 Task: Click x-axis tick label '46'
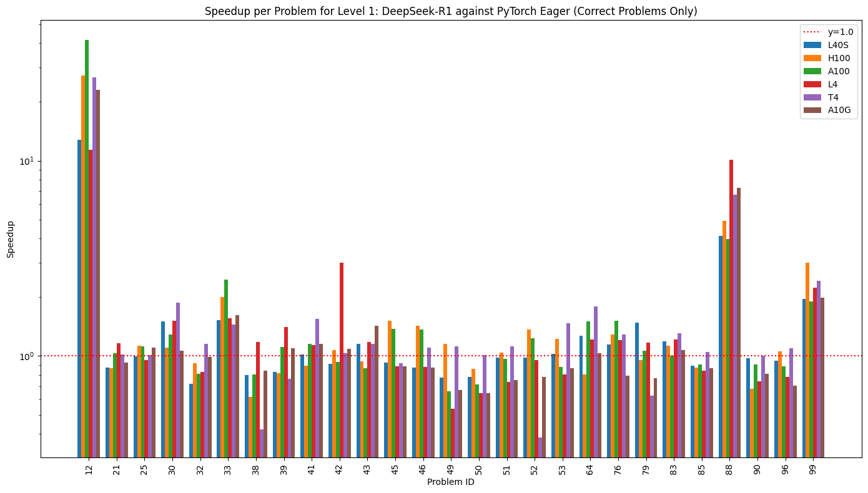[x=423, y=469]
